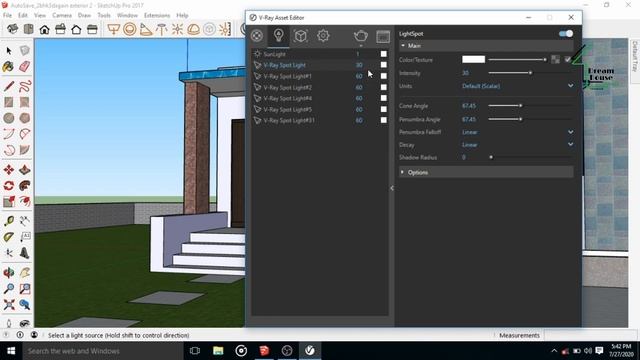
Task: Open the Windows Start menu
Action: tap(11, 351)
